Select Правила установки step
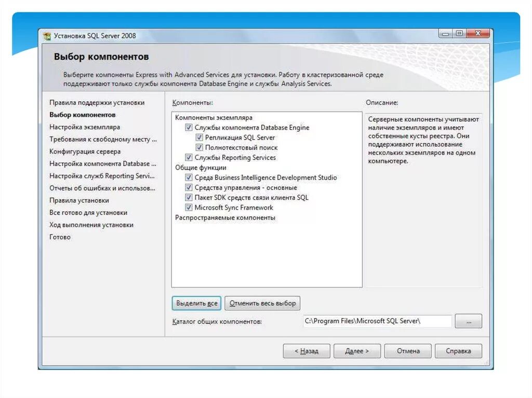The image size is (532, 398). [x=79, y=200]
